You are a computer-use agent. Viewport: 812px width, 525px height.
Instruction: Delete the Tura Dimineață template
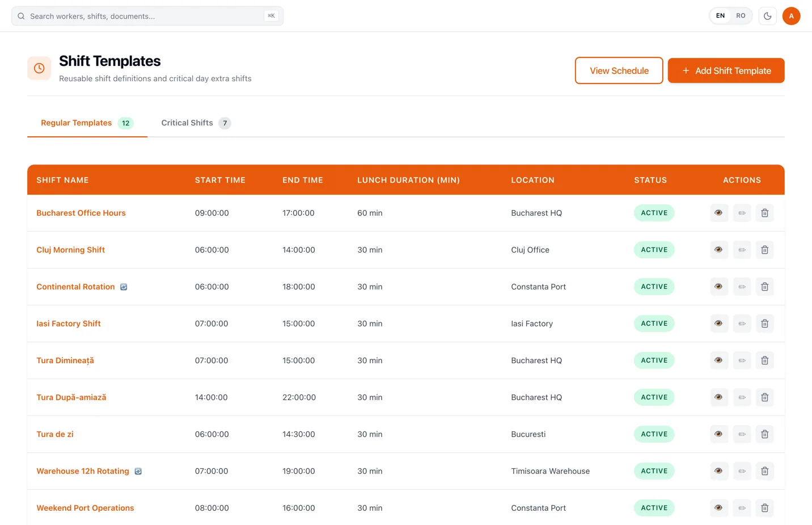coord(764,360)
